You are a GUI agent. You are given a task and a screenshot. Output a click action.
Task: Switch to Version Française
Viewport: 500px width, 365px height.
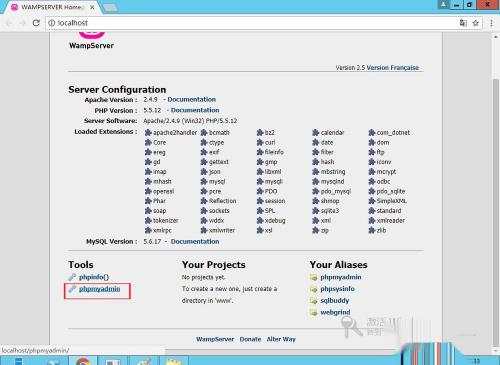(393, 68)
